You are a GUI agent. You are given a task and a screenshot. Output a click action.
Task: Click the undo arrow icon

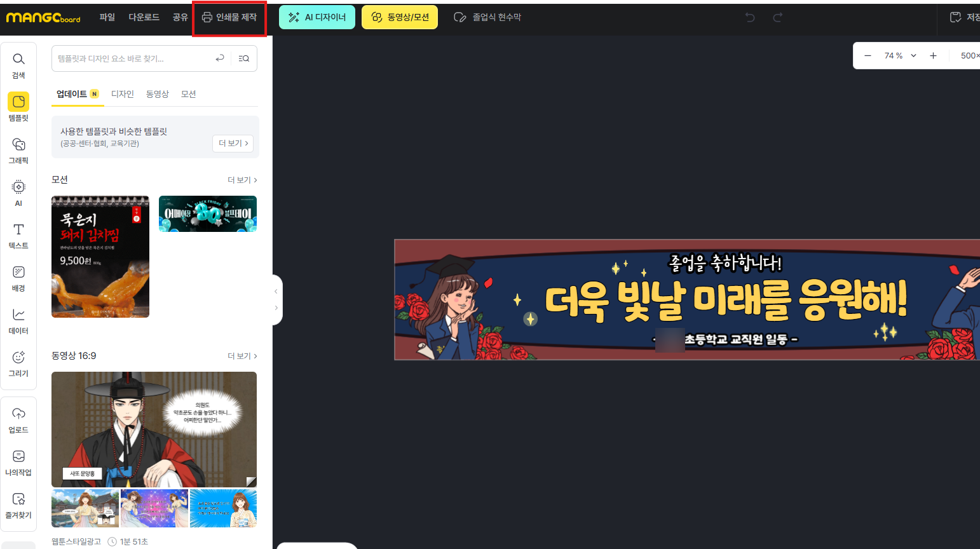click(x=750, y=17)
